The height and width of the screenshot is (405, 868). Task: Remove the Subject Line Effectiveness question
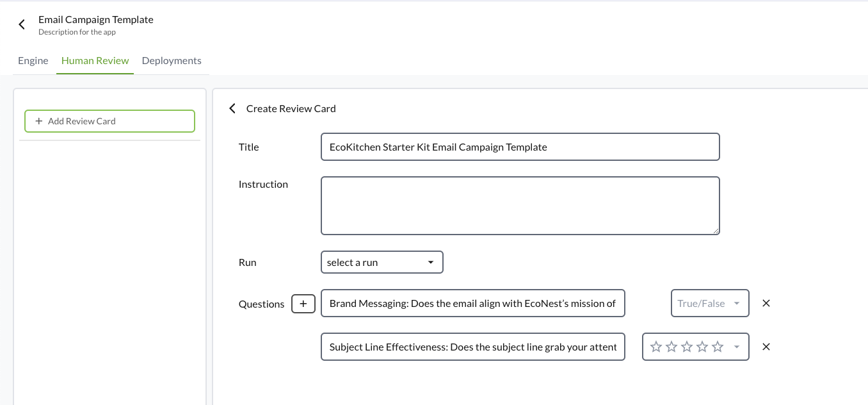point(766,347)
